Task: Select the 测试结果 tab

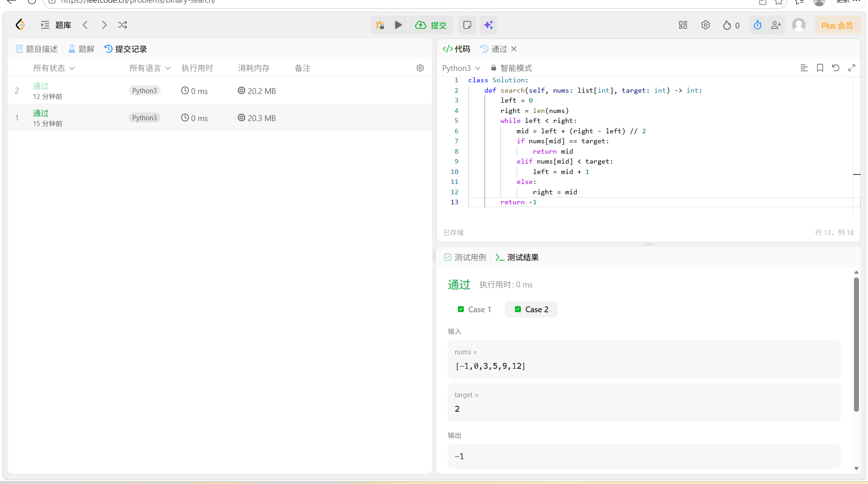Action: [517, 257]
